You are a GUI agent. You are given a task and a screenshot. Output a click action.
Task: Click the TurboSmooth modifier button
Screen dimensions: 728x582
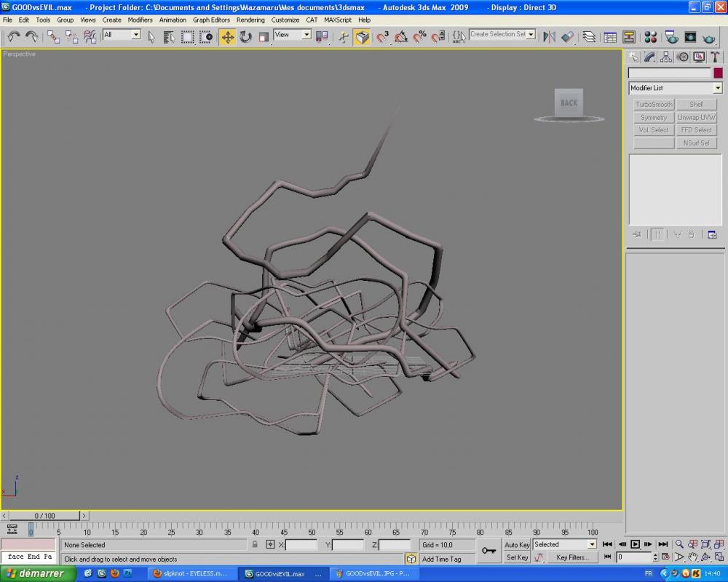click(x=654, y=105)
